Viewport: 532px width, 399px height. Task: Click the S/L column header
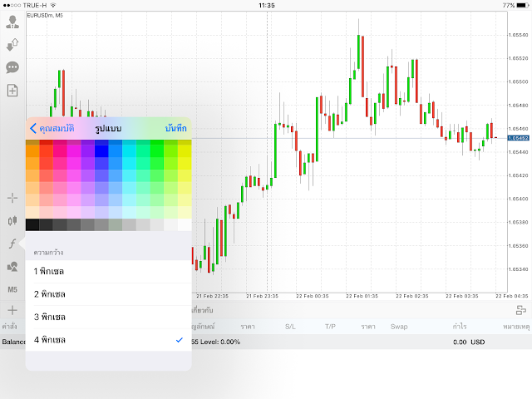pos(290,327)
